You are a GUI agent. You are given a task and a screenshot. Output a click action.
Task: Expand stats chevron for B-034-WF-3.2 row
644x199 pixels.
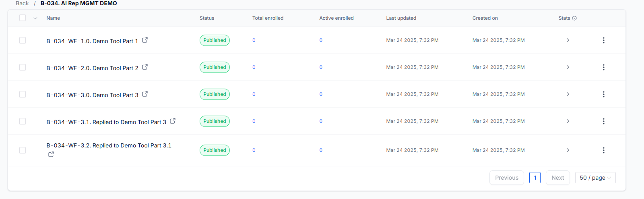tap(568, 150)
